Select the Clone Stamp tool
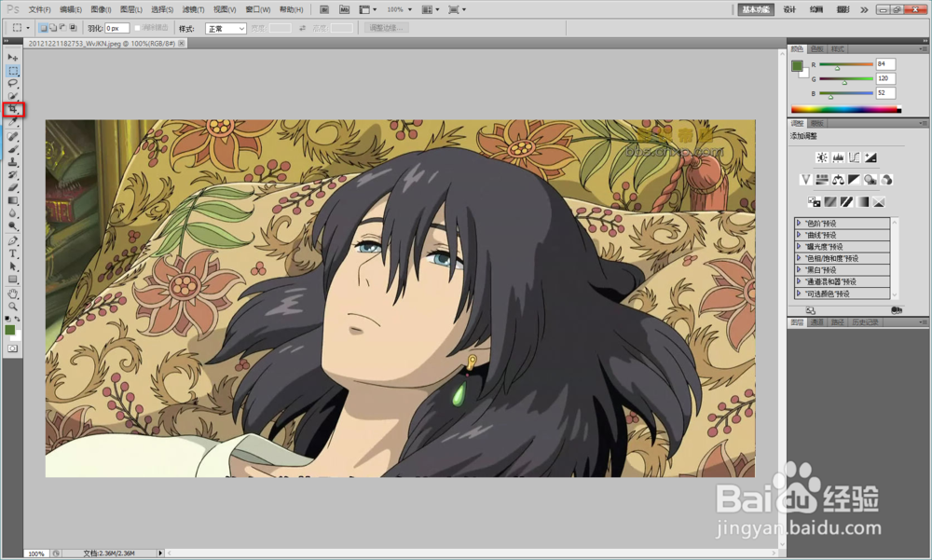The image size is (932, 560). (12, 162)
